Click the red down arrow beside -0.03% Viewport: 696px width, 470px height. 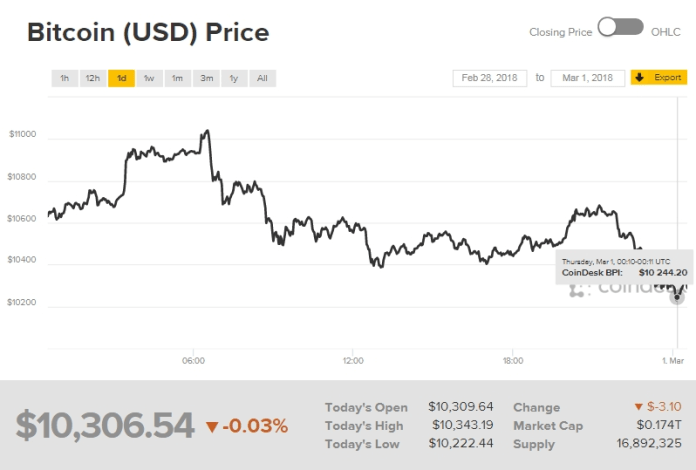point(211,427)
